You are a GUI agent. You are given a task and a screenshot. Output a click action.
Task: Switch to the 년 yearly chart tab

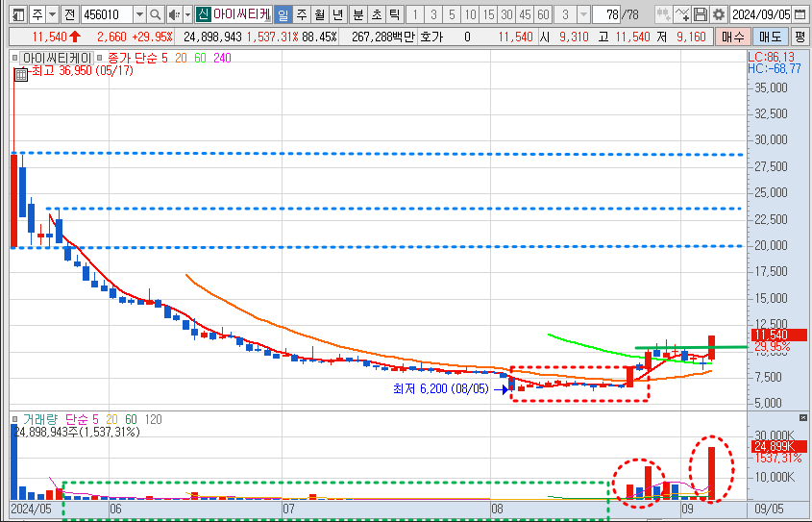point(337,14)
